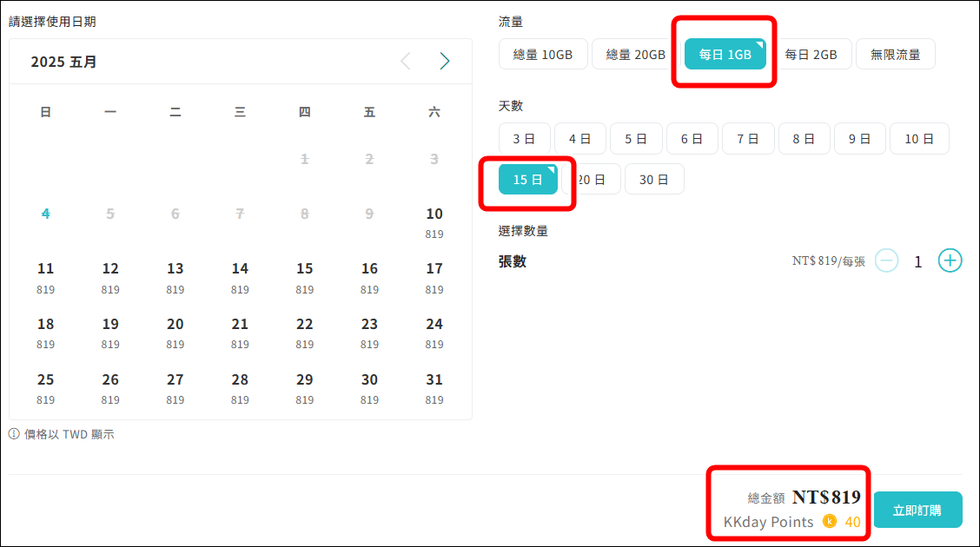Pick the 10 日 duration option
Screen dimensions: 980x547
coord(918,139)
